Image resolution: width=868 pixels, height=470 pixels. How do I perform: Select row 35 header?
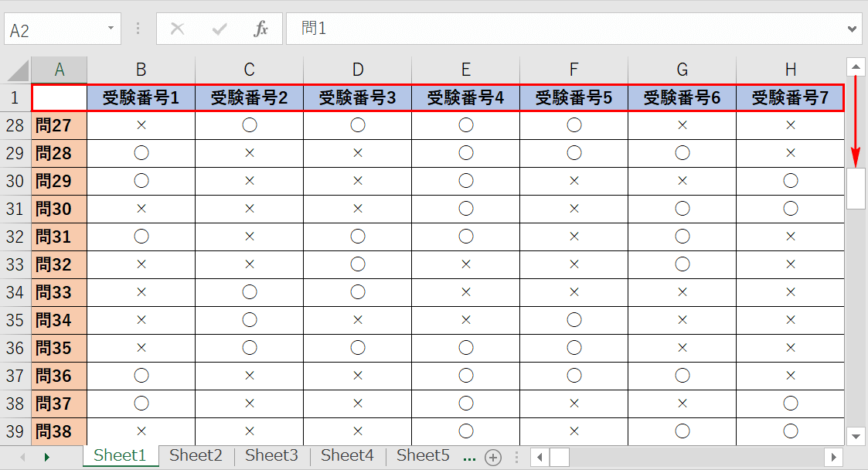click(15, 319)
